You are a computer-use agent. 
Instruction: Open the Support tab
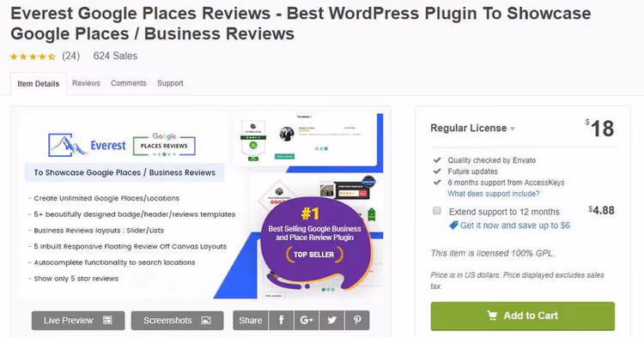coord(170,83)
